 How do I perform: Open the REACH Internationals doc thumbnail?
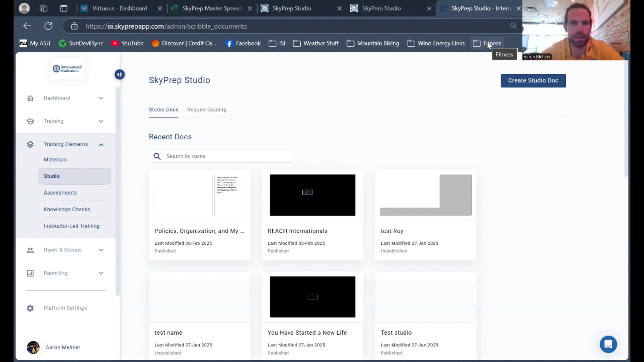pos(312,195)
